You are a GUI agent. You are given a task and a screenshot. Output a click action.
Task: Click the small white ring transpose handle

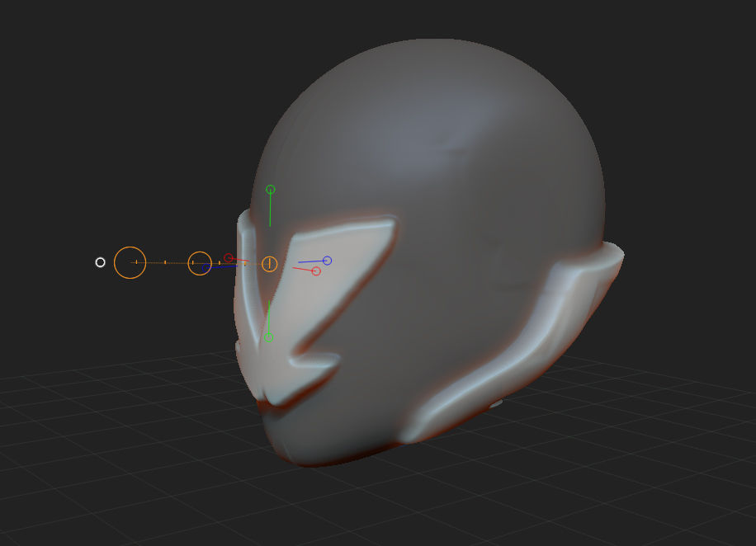[x=101, y=262]
